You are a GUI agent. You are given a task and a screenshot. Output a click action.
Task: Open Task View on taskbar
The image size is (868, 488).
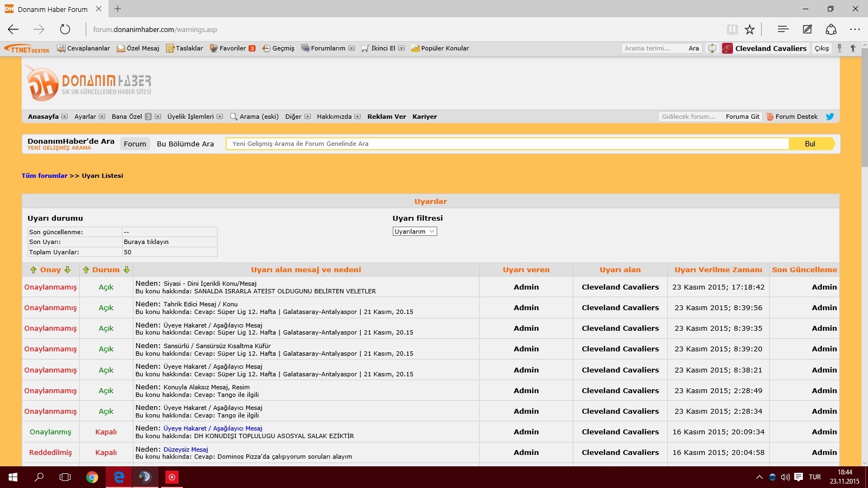pos(65,477)
